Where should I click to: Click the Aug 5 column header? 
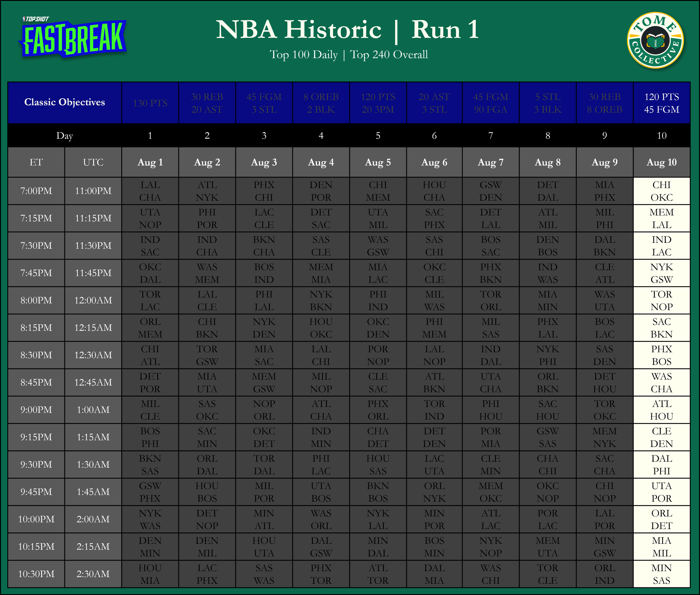(378, 162)
